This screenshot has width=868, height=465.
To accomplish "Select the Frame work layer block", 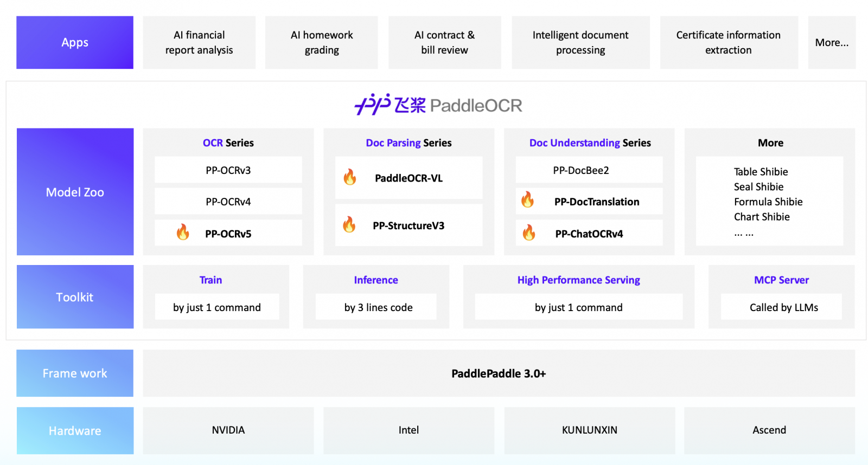I will [x=75, y=373].
